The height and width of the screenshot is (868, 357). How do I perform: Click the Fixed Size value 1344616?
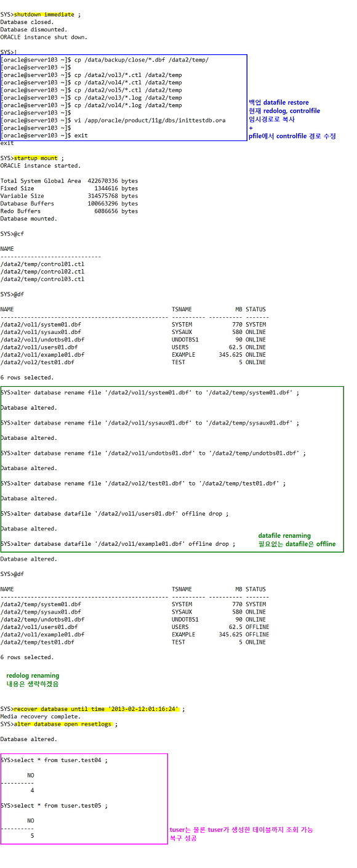pyautogui.click(x=106, y=189)
